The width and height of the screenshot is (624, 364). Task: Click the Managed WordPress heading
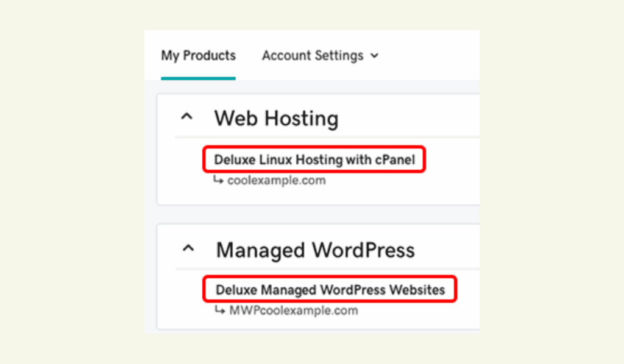(315, 250)
